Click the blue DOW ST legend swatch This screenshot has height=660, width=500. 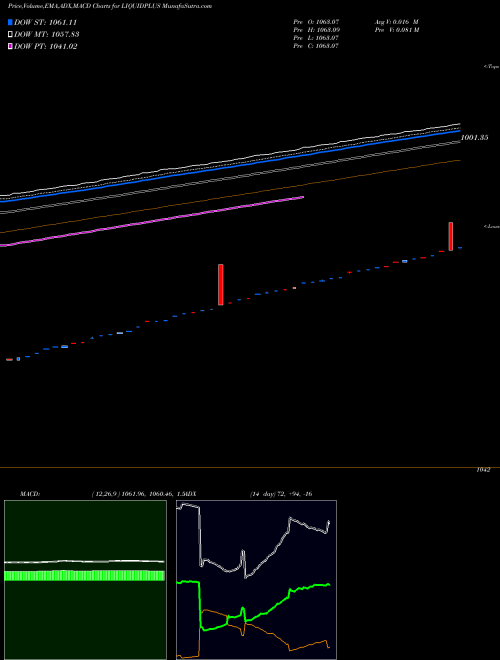(10, 22)
